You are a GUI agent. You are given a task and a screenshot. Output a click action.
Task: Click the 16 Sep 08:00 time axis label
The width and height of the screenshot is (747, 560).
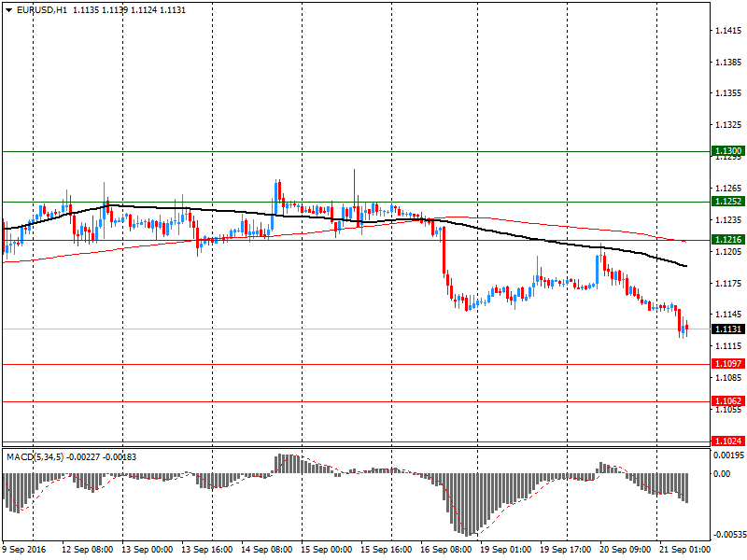[x=446, y=550]
